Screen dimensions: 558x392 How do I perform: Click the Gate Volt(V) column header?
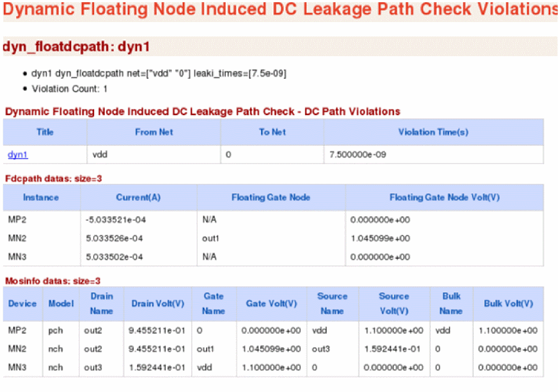tap(271, 303)
